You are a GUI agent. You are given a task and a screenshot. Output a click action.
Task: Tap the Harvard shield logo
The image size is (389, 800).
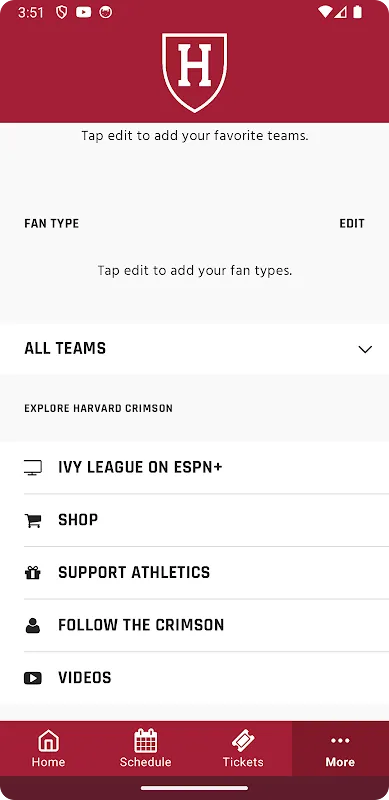(x=194, y=72)
